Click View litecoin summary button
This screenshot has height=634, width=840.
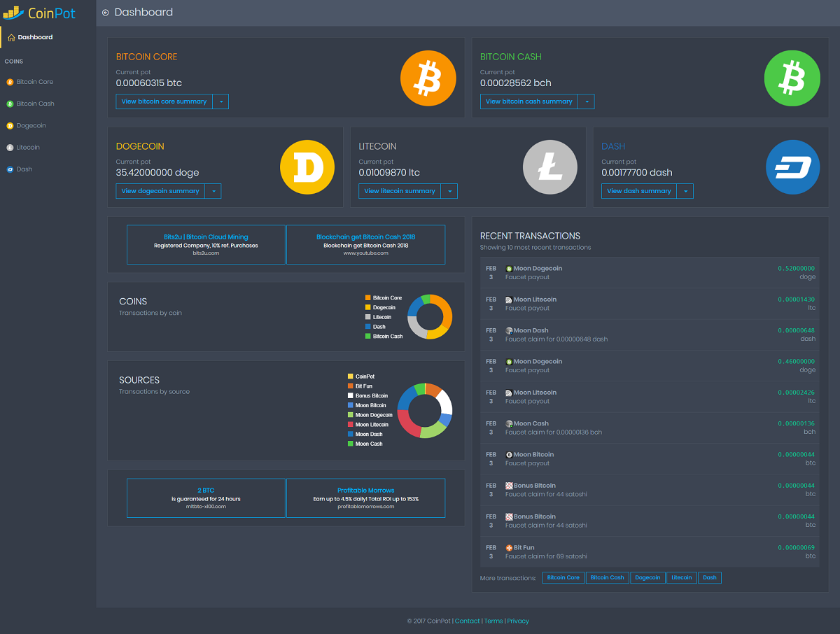[400, 191]
